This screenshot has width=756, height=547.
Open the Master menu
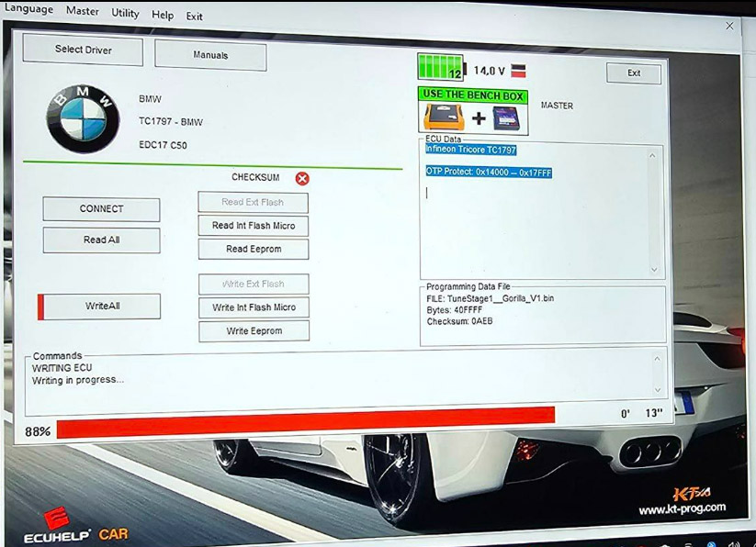click(x=83, y=11)
